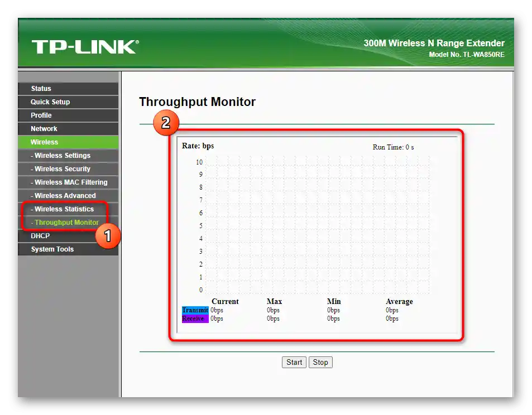Screen dimensions: 532x415
Task: Click the blue Transmit legend swatch
Action: click(195, 310)
